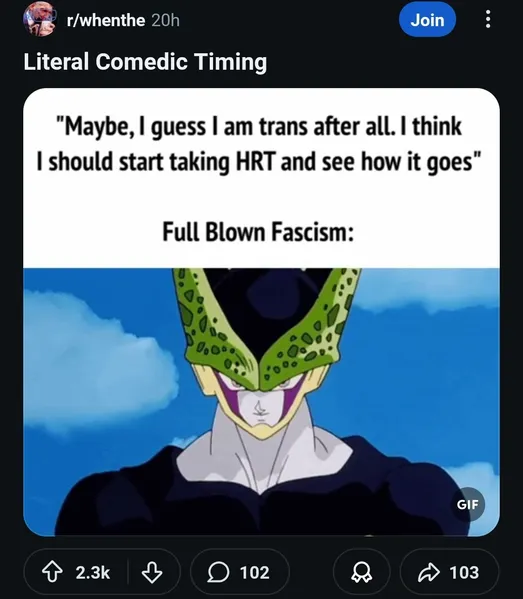Open the r/whenthe community avatar
This screenshot has width=523, height=599.
[40, 20]
